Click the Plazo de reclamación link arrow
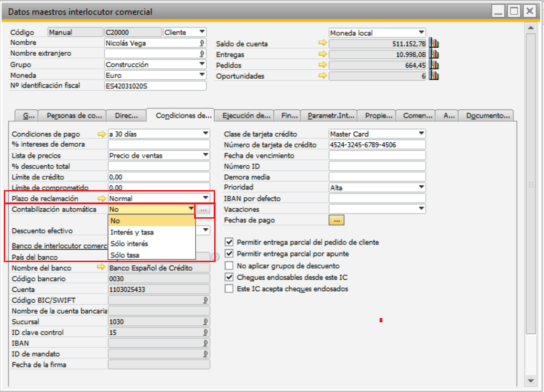The width and height of the screenshot is (544, 392). [101, 198]
